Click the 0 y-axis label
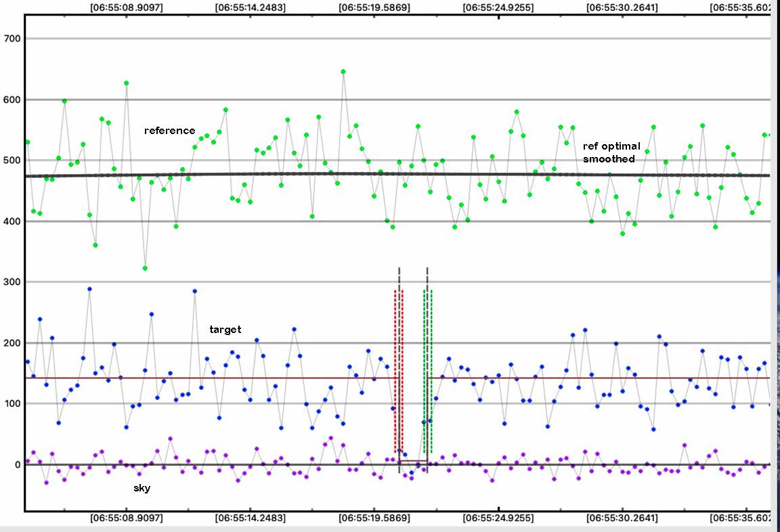The image size is (780, 532). (x=18, y=464)
